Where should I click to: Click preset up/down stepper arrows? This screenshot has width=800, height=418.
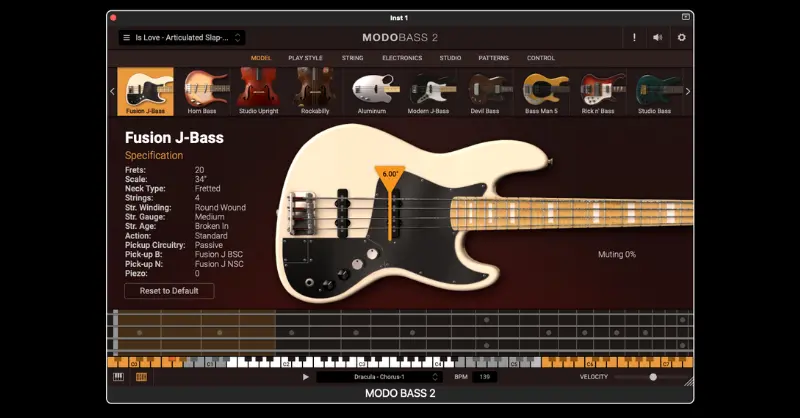pyautogui.click(x=237, y=37)
